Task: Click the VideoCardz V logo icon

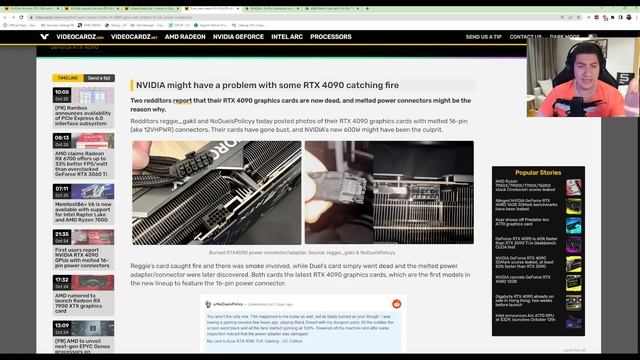Action: 44,37
